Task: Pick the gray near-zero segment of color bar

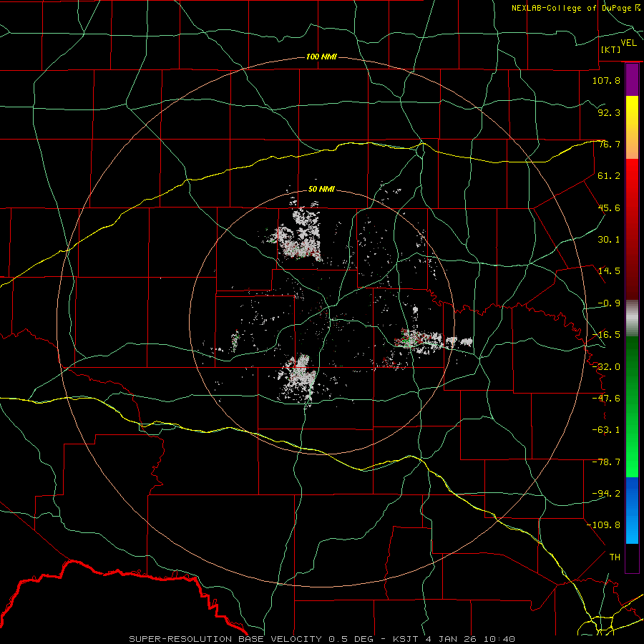Action: 632,318
